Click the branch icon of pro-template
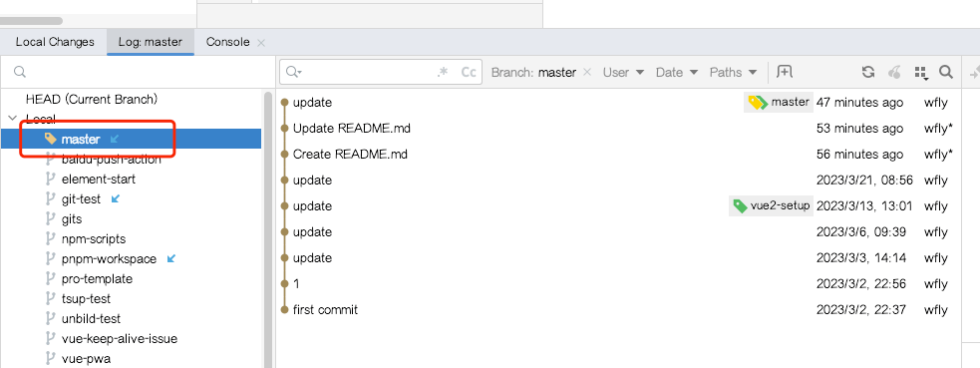Viewport: 980px width, 368px height. pyautogui.click(x=51, y=278)
